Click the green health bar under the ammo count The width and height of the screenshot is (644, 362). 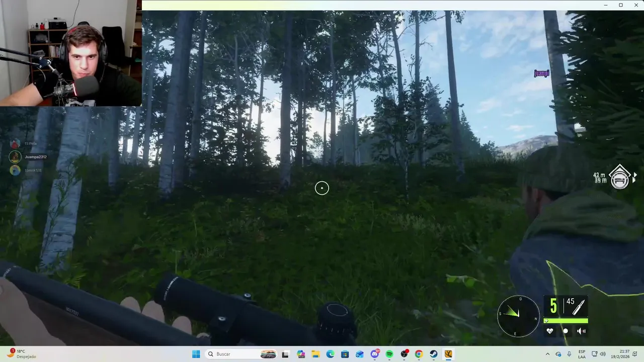tap(566, 321)
